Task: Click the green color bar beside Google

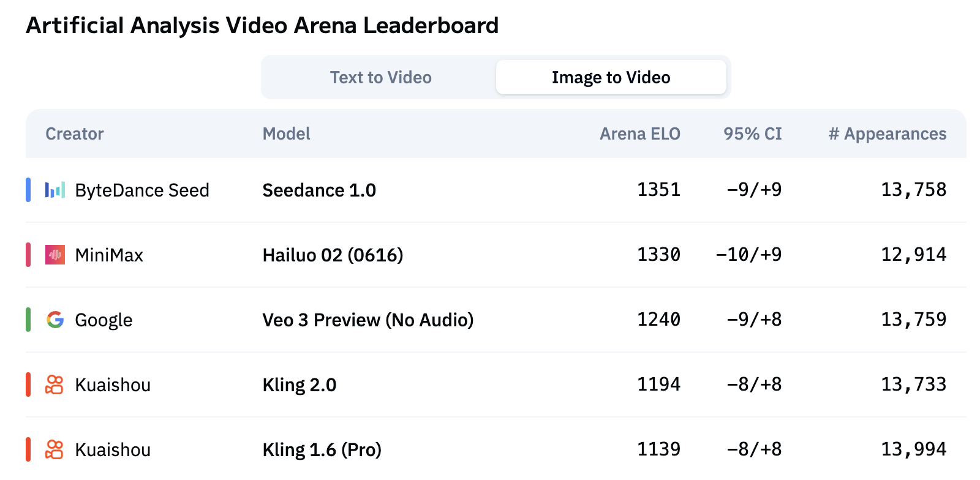Action: pyautogui.click(x=28, y=320)
